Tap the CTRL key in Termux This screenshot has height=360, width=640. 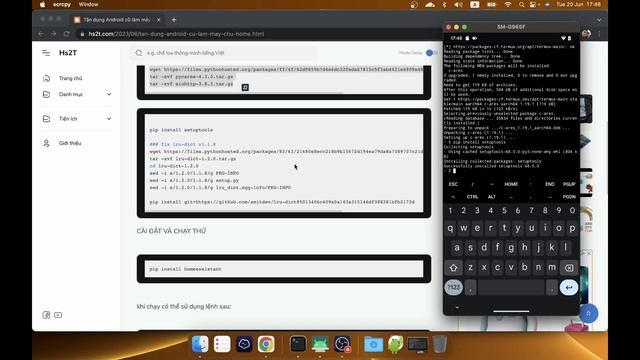tap(472, 197)
